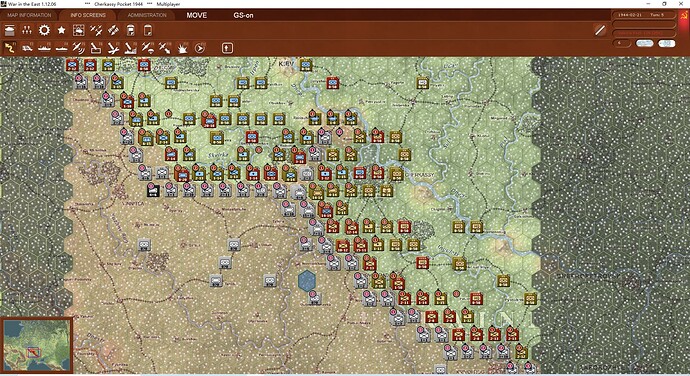690x376 pixels.
Task: Select the naval transport mode icon
Action: click(44, 48)
